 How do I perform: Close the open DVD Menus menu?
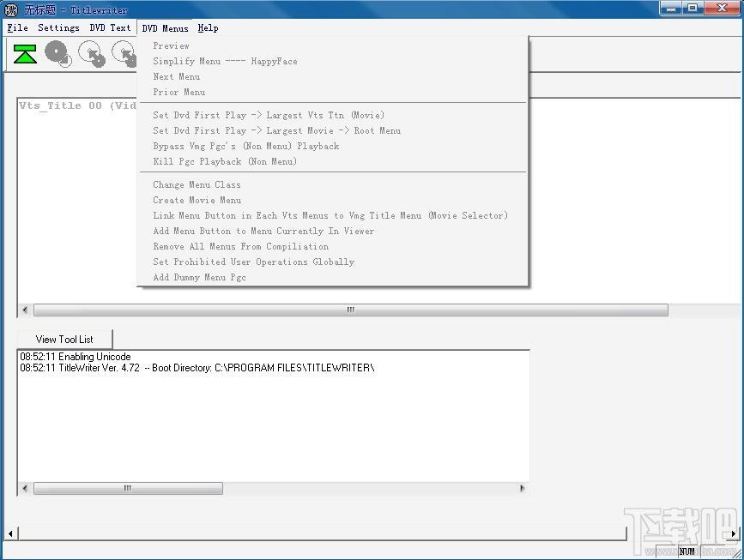tap(165, 28)
